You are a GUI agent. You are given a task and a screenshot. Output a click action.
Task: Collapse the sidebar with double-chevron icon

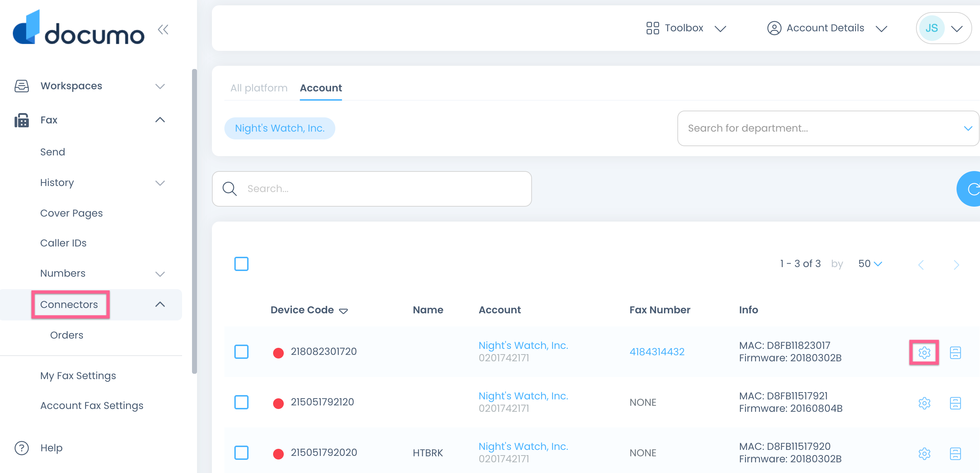(x=163, y=29)
